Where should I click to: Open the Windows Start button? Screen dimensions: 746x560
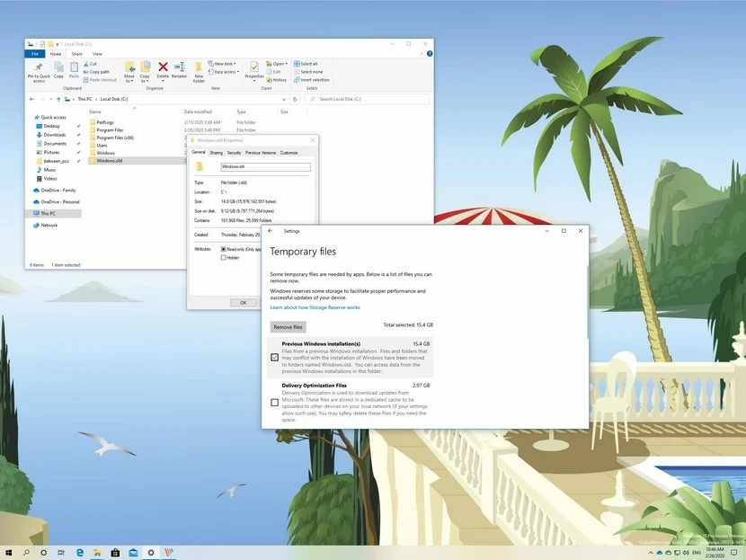coord(9,553)
